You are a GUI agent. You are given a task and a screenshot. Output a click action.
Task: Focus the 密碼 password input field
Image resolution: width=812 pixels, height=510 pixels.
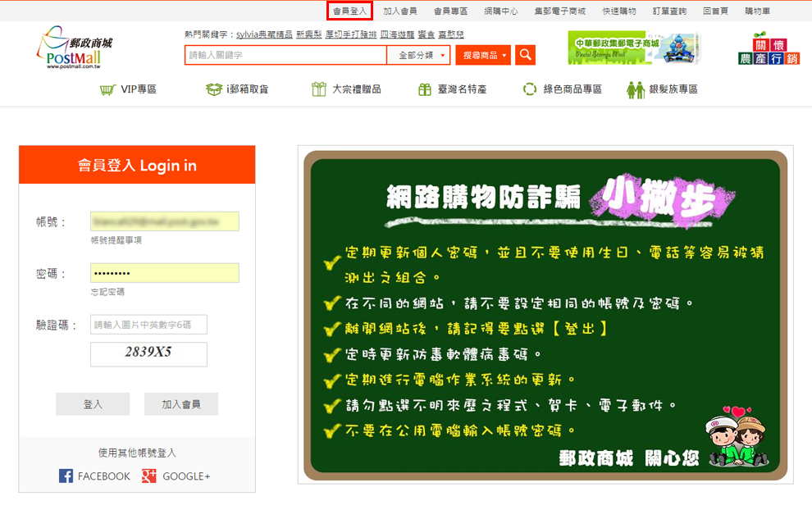point(165,273)
